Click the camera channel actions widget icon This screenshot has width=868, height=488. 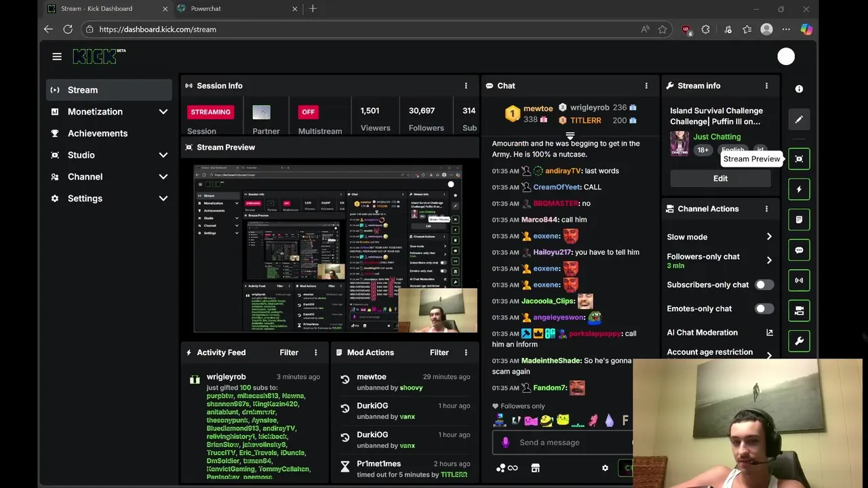pyautogui.click(x=799, y=310)
